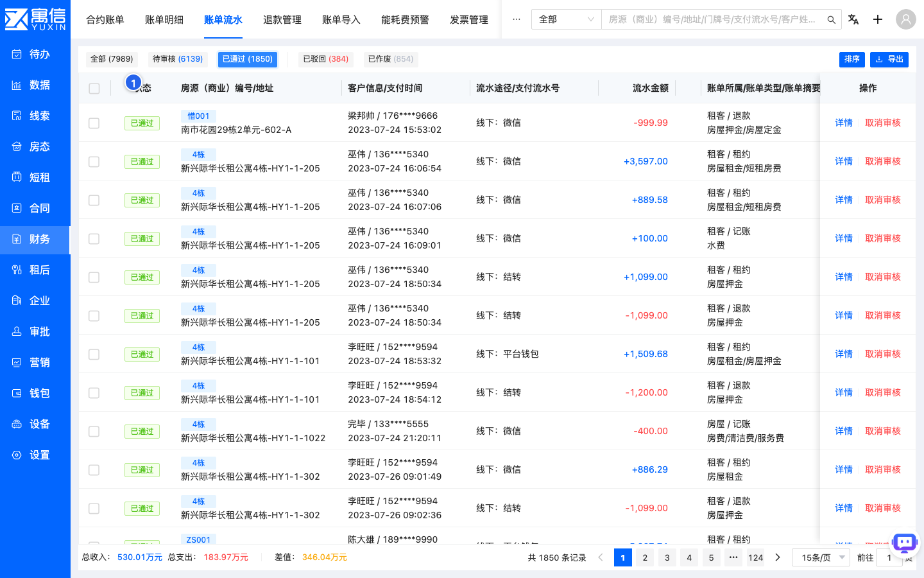The height and width of the screenshot is (578, 924).
Task: Open 详情 for the +886.29 row
Action: pos(844,469)
